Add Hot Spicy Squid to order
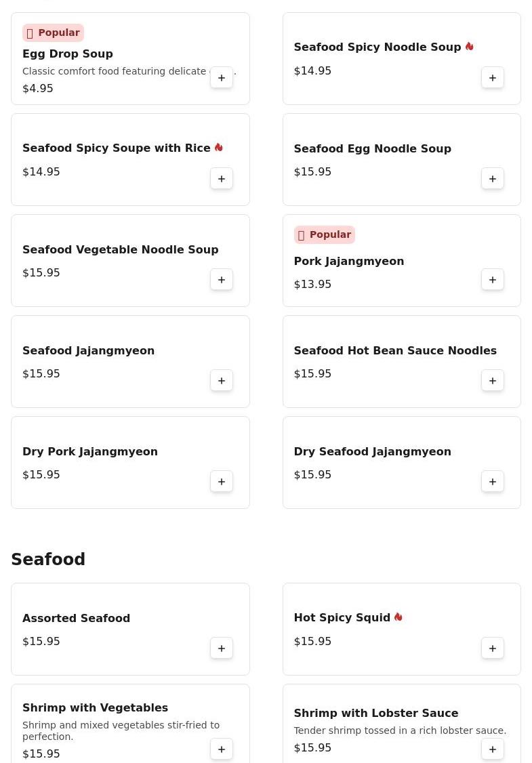The width and height of the screenshot is (532, 763). (493, 648)
